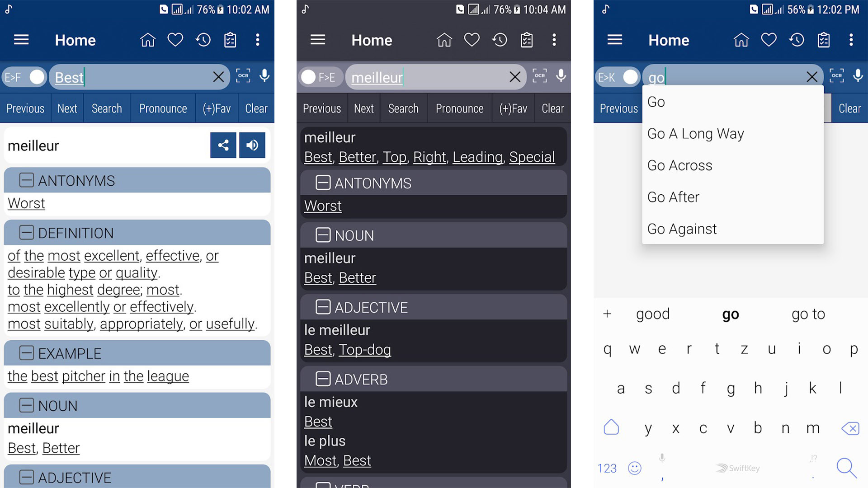868x488 pixels.
Task: Tap the Speaker/Pronounce icon for meilleur
Action: pyautogui.click(x=252, y=145)
